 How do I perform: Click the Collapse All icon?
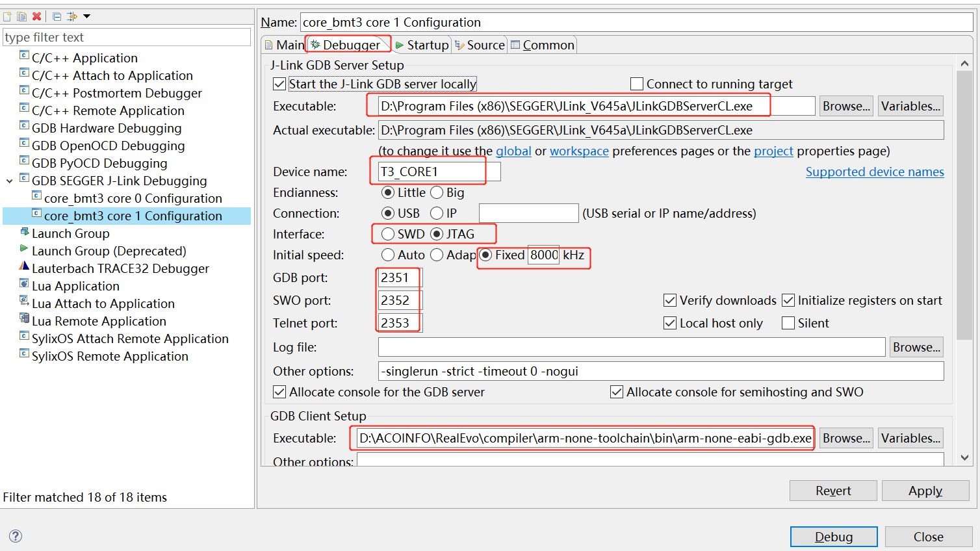click(x=57, y=16)
